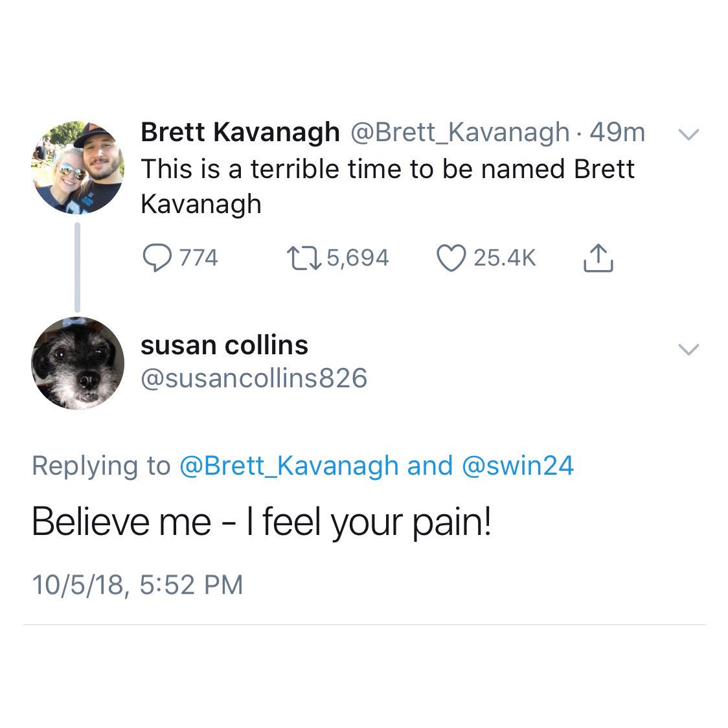The height and width of the screenshot is (728, 728).
Task: Click the 25.4K likes count
Action: click(x=505, y=258)
